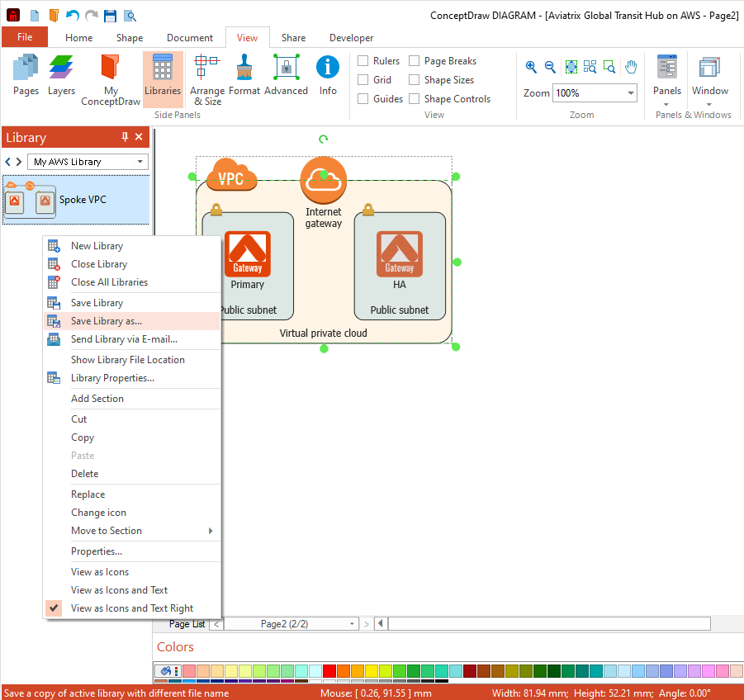This screenshot has height=700, width=744.
Task: Open the Format panel
Action: (244, 75)
